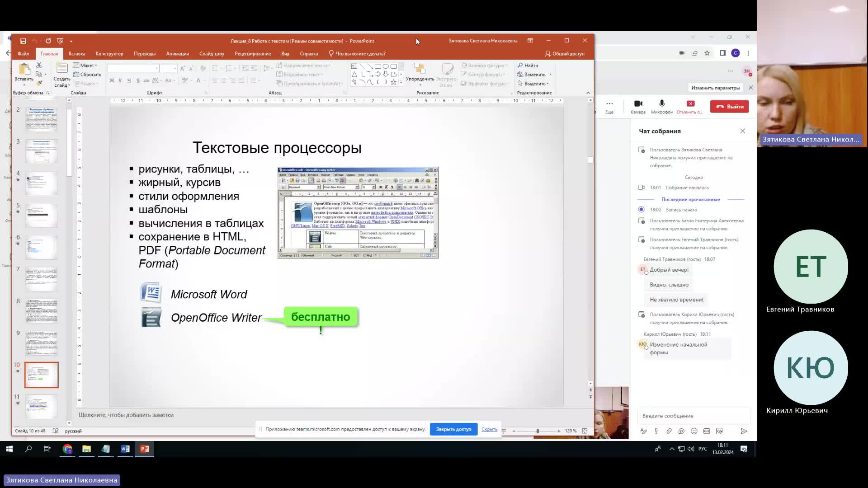868x488 pixels.
Task: Send the chat message with arrow icon
Action: pos(744,432)
